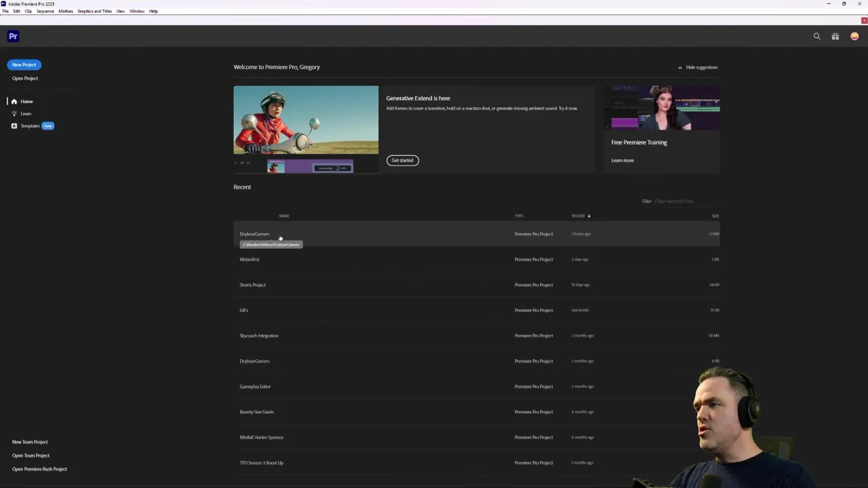Open the Gameplay Editor project
The height and width of the screenshot is (488, 868).
point(477,386)
